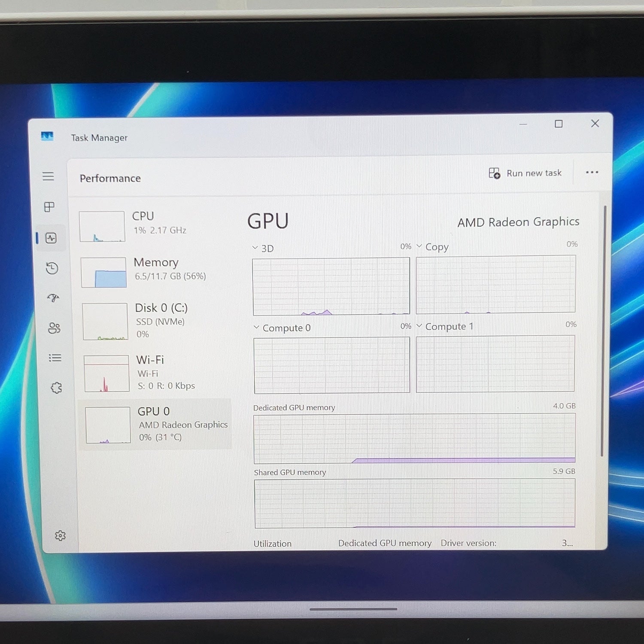Open the Details list page icon
Image resolution: width=644 pixels, height=644 pixels.
[55, 358]
